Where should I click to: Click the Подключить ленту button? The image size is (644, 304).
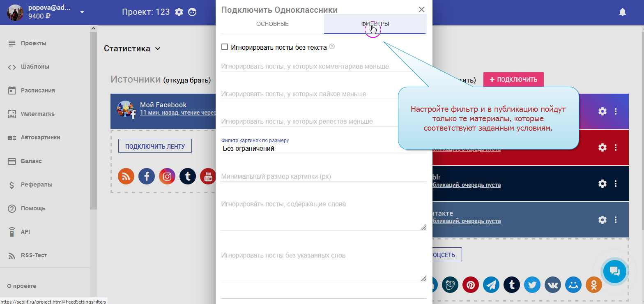[155, 146]
